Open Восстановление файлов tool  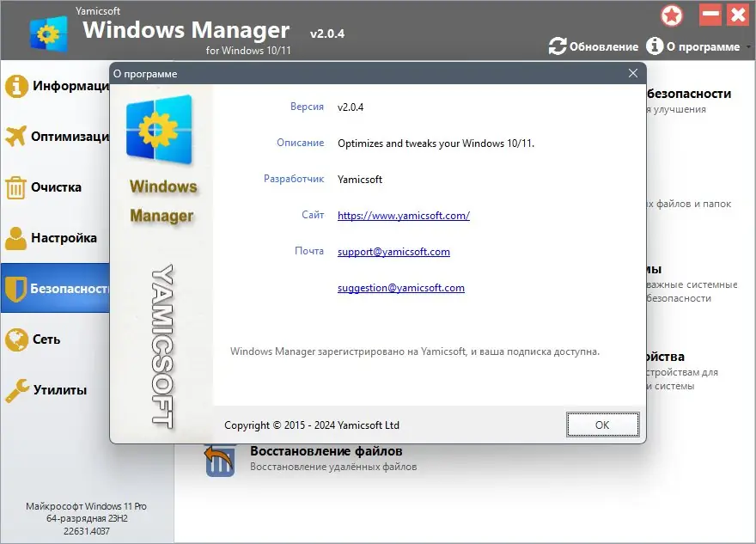(x=326, y=451)
